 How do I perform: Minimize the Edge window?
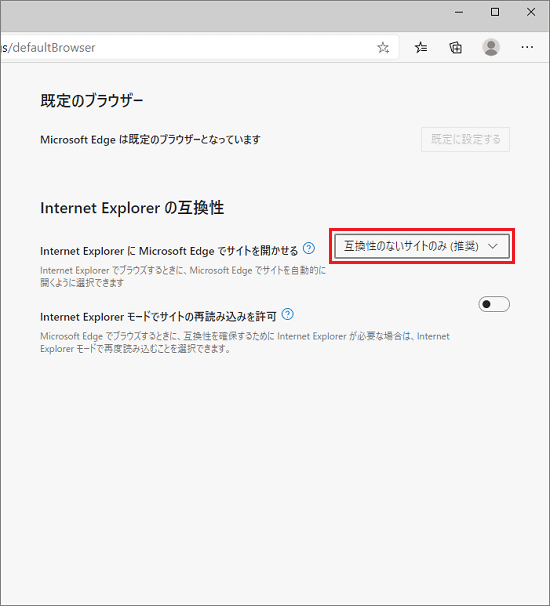[x=459, y=12]
